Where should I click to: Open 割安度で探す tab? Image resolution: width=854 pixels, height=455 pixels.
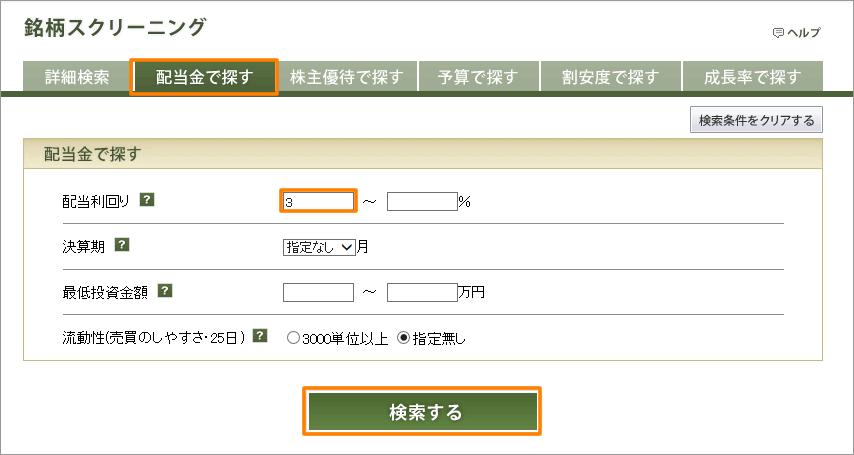(610, 77)
